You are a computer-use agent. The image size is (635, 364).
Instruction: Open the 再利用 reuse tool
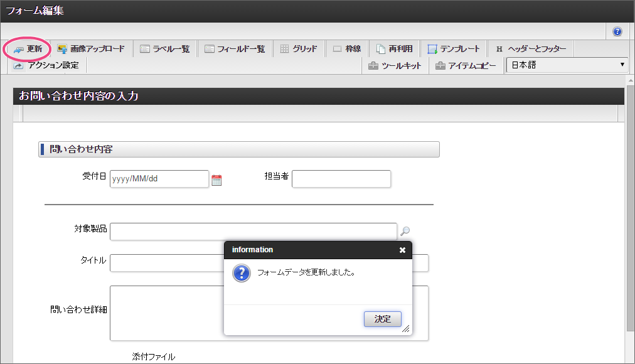[x=395, y=49]
